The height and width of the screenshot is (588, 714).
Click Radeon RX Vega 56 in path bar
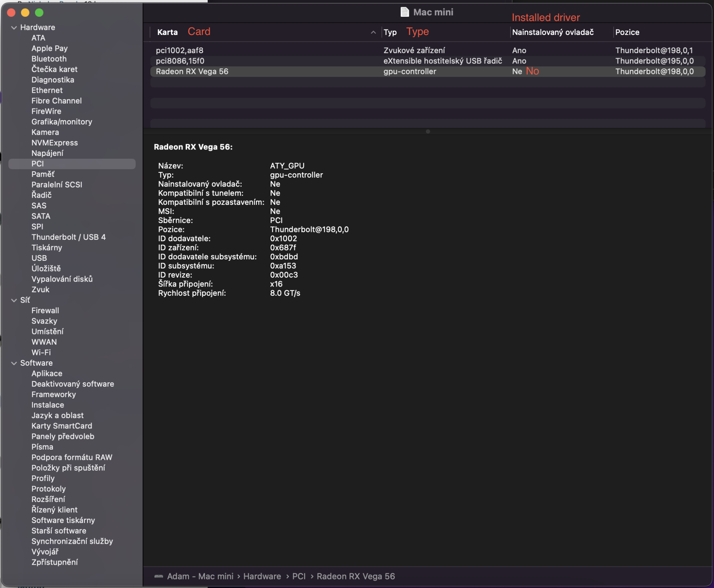pos(356,577)
